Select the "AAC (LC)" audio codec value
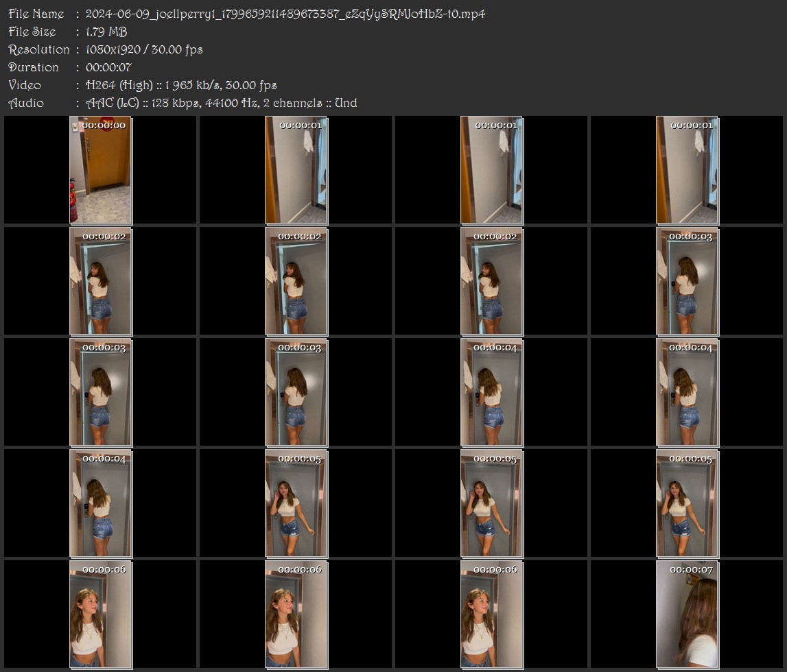This screenshot has height=672, width=787. coord(113,104)
